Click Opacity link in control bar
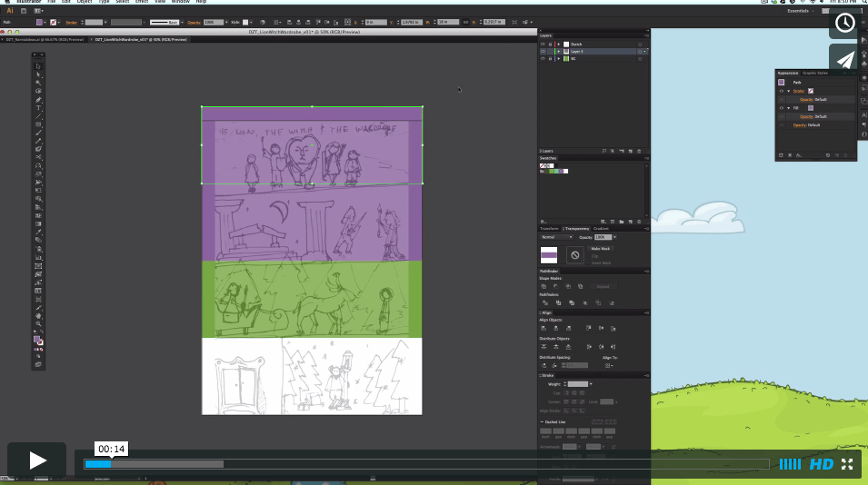Image resolution: width=868 pixels, height=485 pixels. (x=194, y=23)
